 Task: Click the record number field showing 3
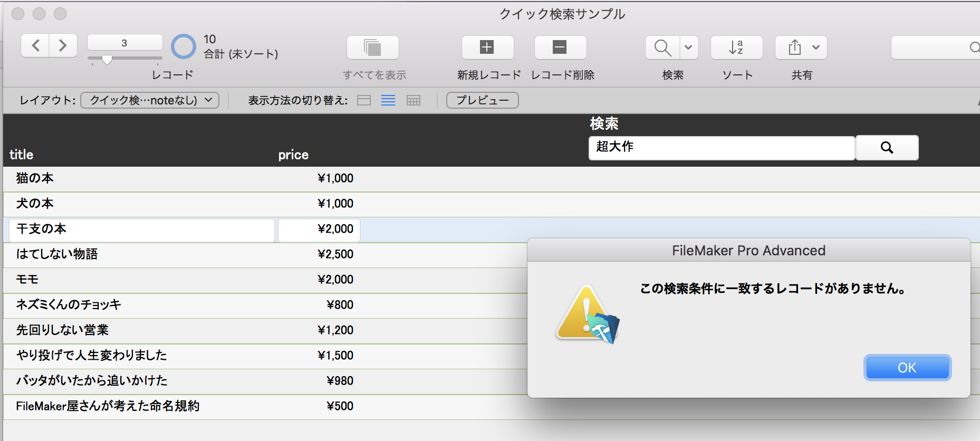click(x=124, y=43)
